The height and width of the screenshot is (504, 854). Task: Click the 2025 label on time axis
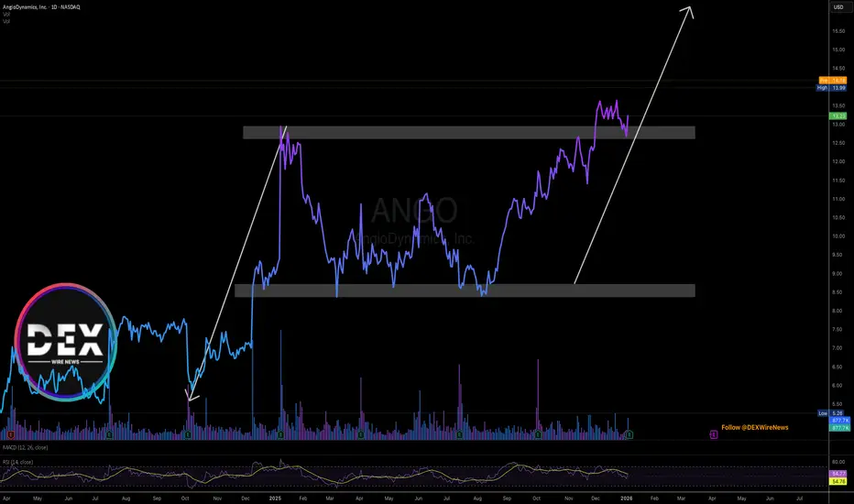(275, 498)
